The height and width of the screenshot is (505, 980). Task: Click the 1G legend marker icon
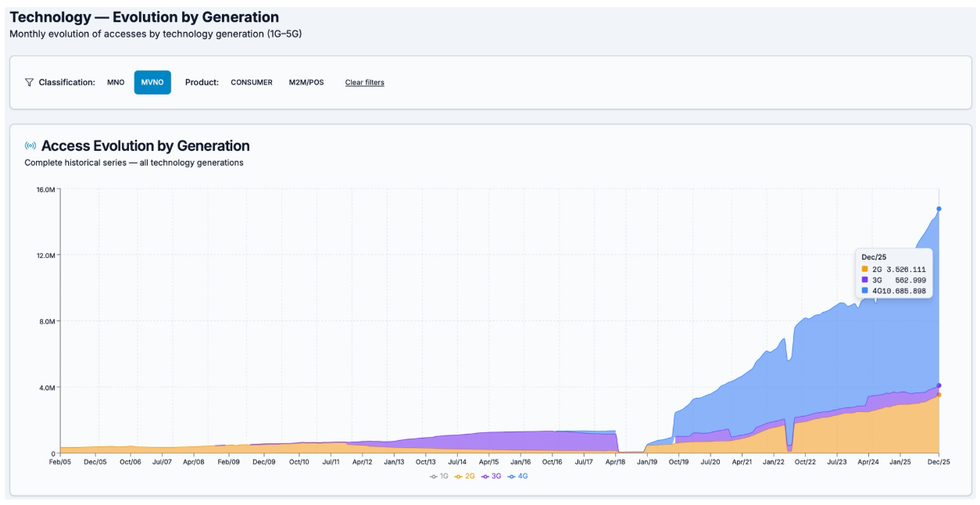click(434, 476)
